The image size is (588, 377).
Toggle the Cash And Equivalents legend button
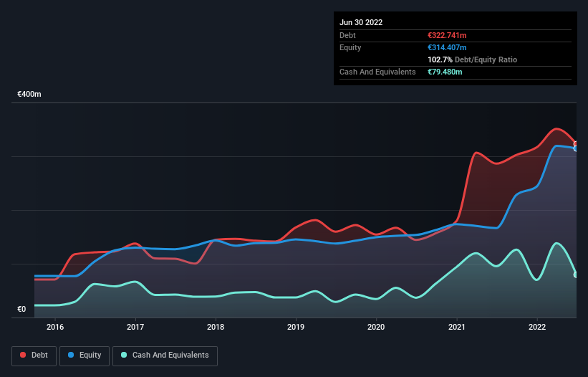click(165, 355)
